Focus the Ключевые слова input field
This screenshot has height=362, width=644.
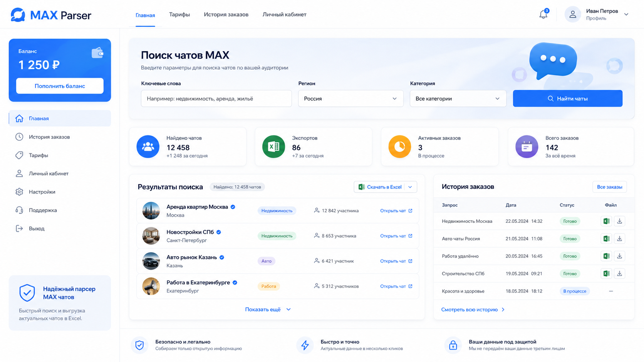coord(216,98)
